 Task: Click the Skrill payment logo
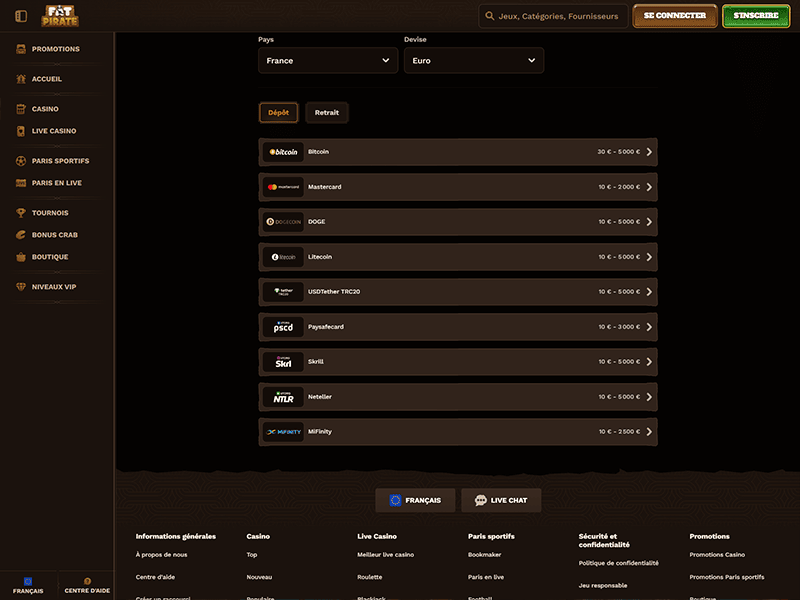[283, 362]
